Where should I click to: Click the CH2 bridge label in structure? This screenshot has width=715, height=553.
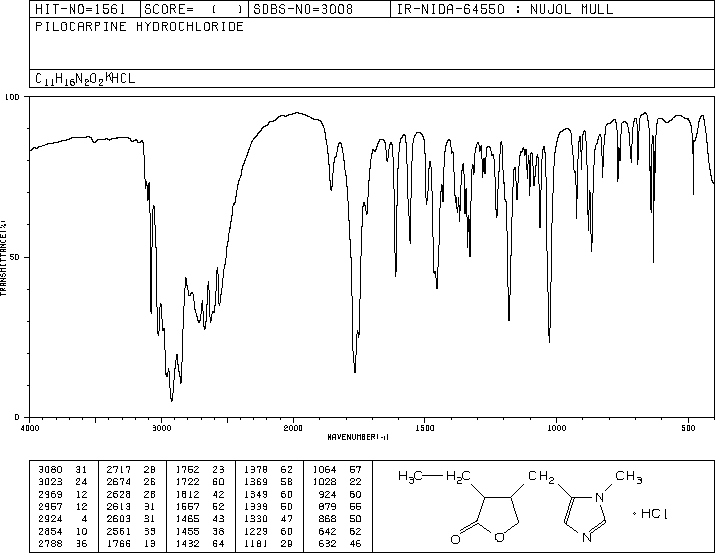541,477
